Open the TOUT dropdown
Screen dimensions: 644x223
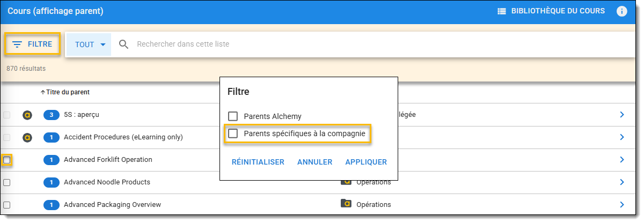pos(89,44)
